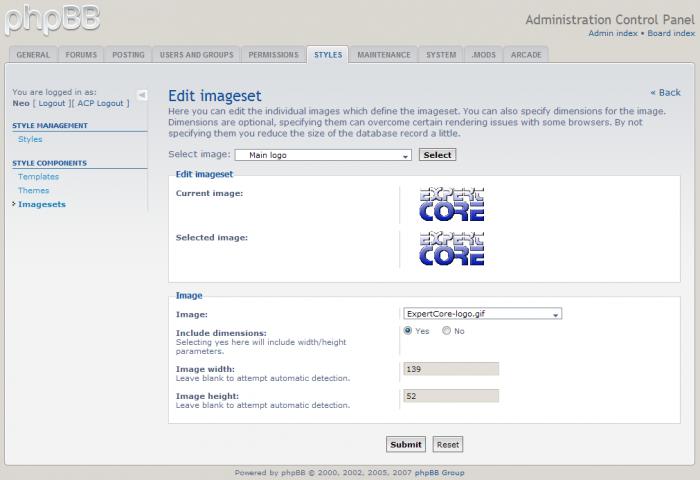Click the Edit imageset page heading

215,96
